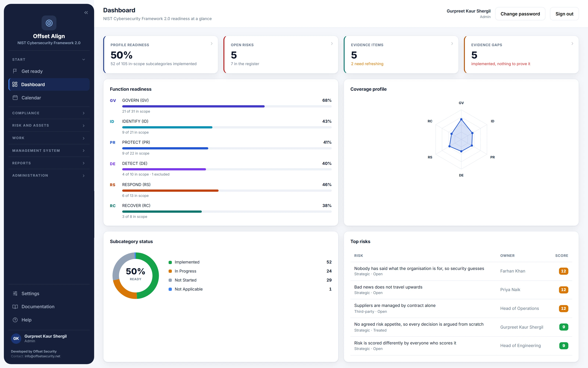
Task: Expand the RISK AND ASSETS section
Action: [49, 126]
